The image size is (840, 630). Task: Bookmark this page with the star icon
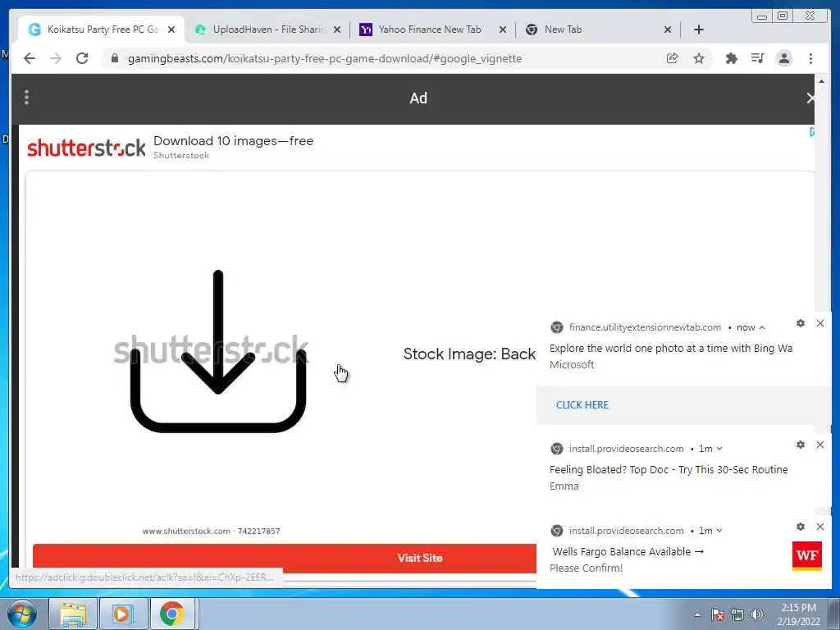pyautogui.click(x=699, y=58)
